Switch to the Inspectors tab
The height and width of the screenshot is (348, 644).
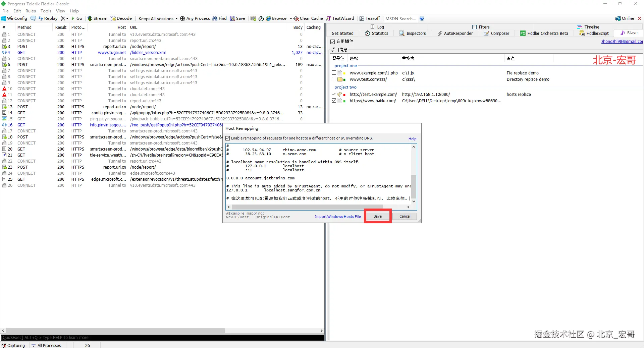(x=413, y=33)
